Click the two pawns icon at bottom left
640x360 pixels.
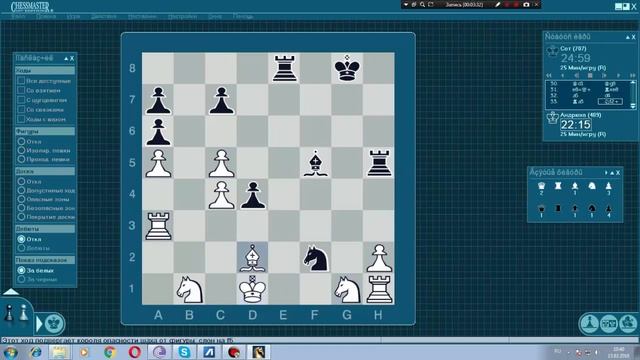16,313
